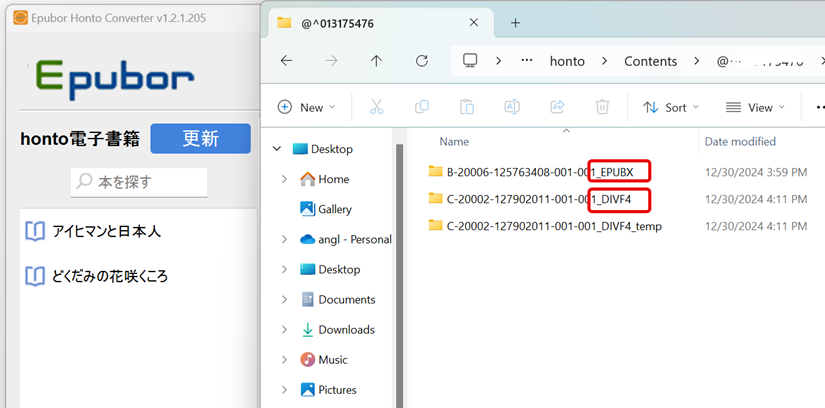Go up one folder level

click(x=376, y=61)
